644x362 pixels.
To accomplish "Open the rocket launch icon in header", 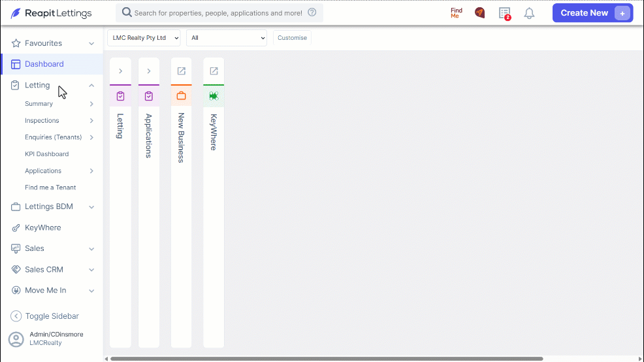I will tap(479, 12).
